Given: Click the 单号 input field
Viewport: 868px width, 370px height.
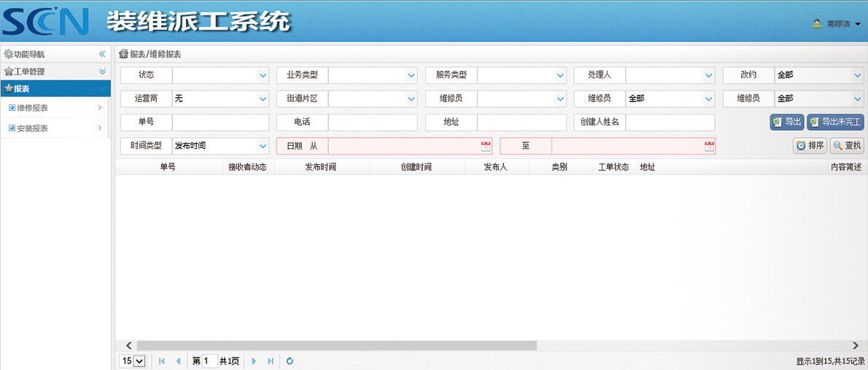Looking at the screenshot, I should point(220,123).
